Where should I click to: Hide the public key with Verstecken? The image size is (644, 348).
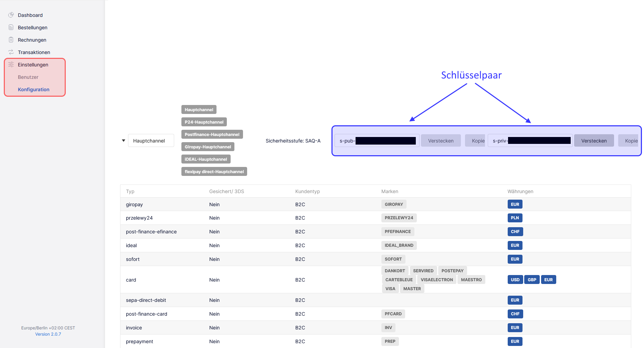[x=441, y=140]
